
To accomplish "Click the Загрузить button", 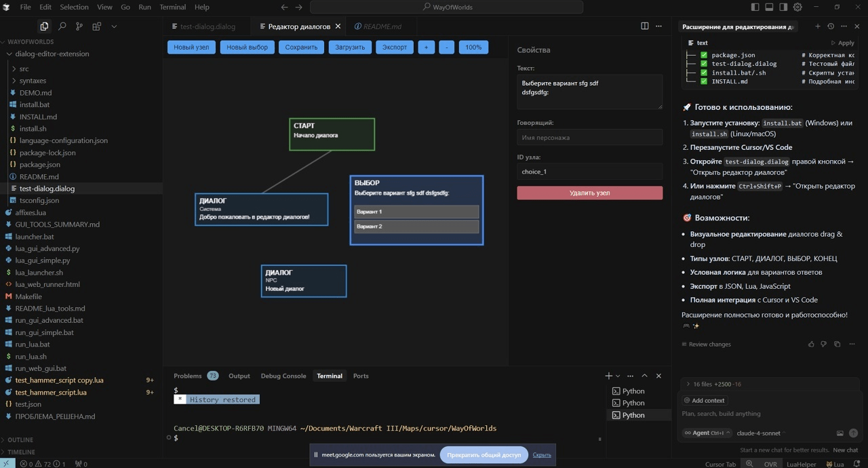I will tap(350, 47).
